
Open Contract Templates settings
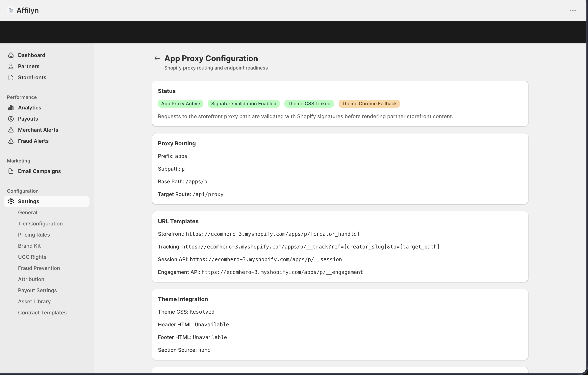(42, 313)
